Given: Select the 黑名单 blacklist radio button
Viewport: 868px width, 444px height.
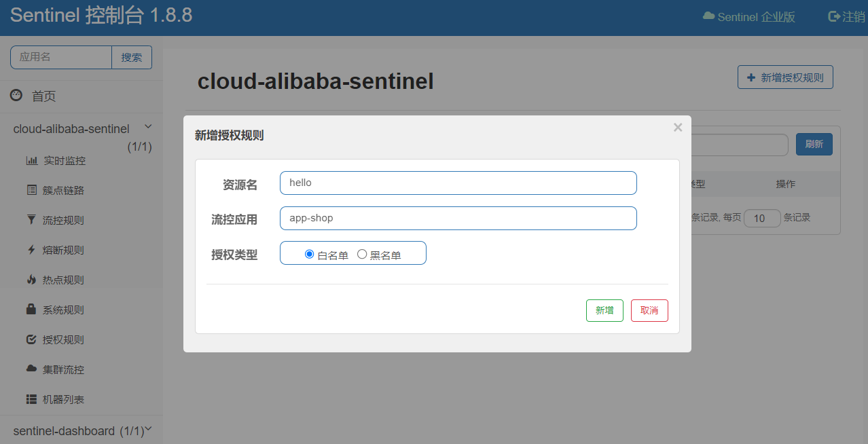Looking at the screenshot, I should (362, 255).
